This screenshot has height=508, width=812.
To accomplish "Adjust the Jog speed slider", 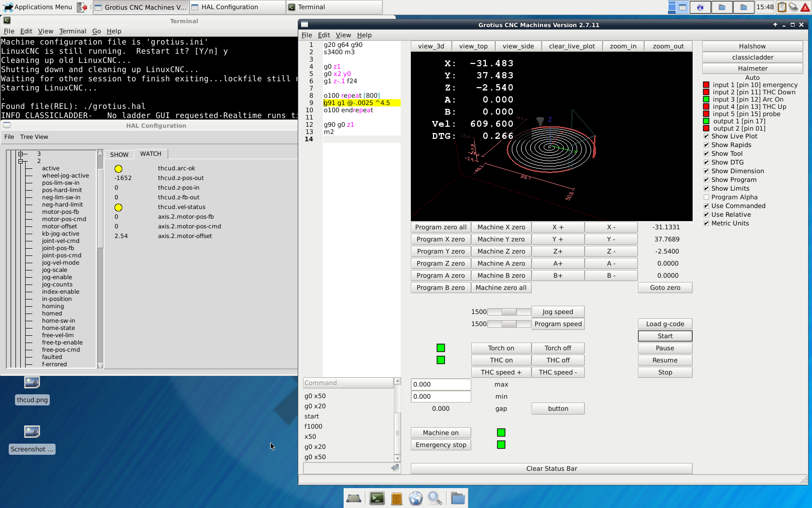I will (x=509, y=312).
